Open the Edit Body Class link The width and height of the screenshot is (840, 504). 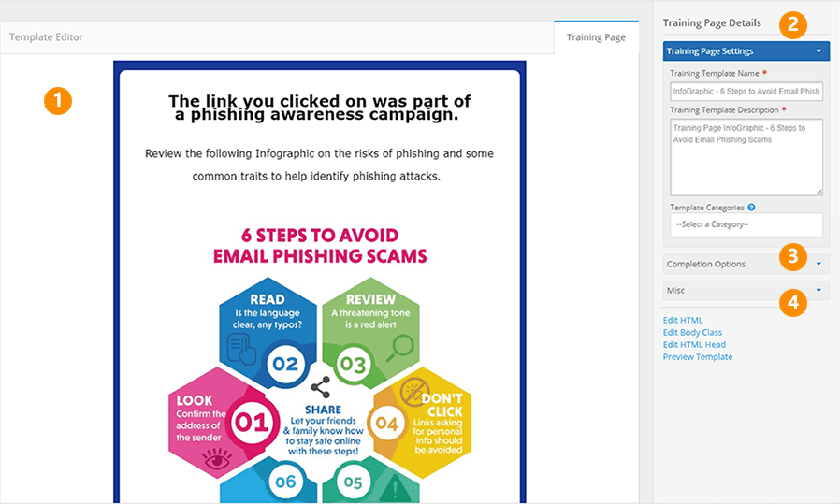[692, 332]
